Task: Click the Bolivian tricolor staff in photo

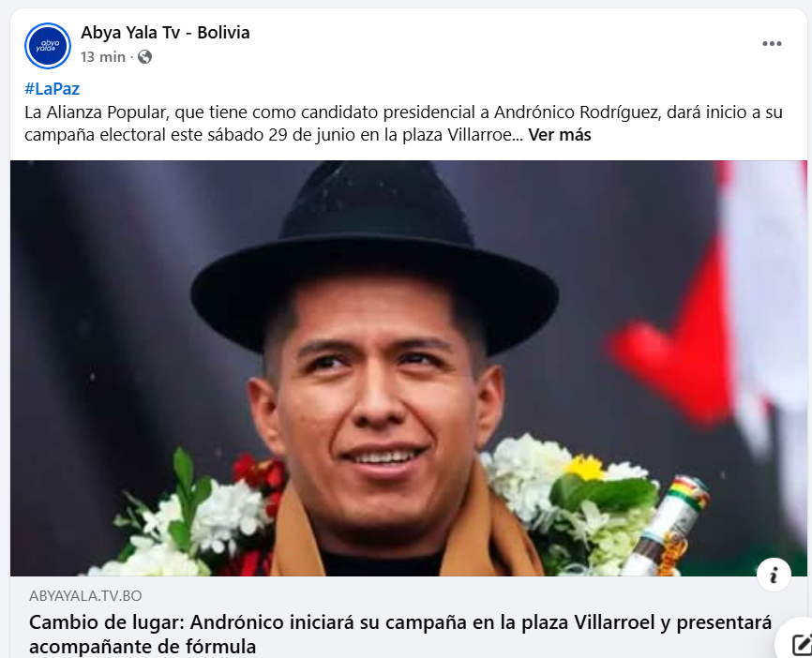Action: pyautogui.click(x=668, y=528)
